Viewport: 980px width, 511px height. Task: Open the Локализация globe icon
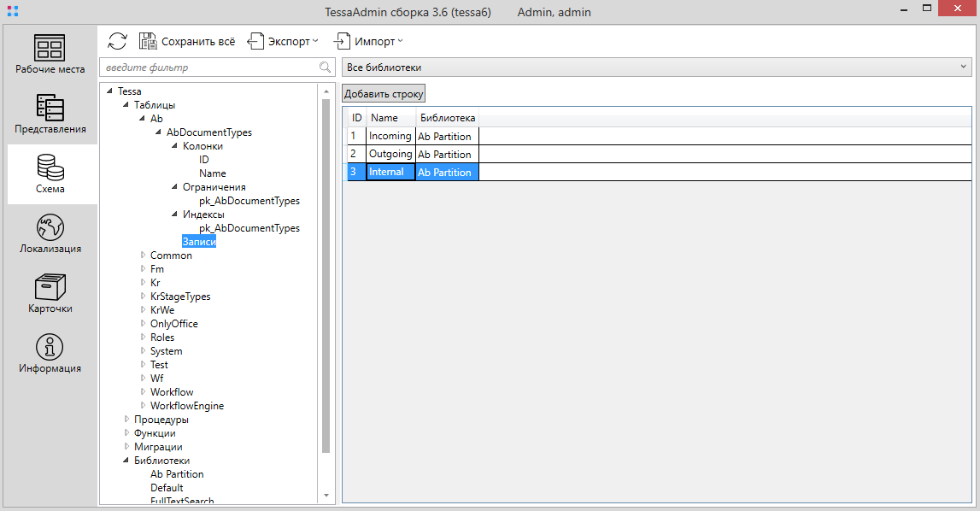[x=50, y=227]
